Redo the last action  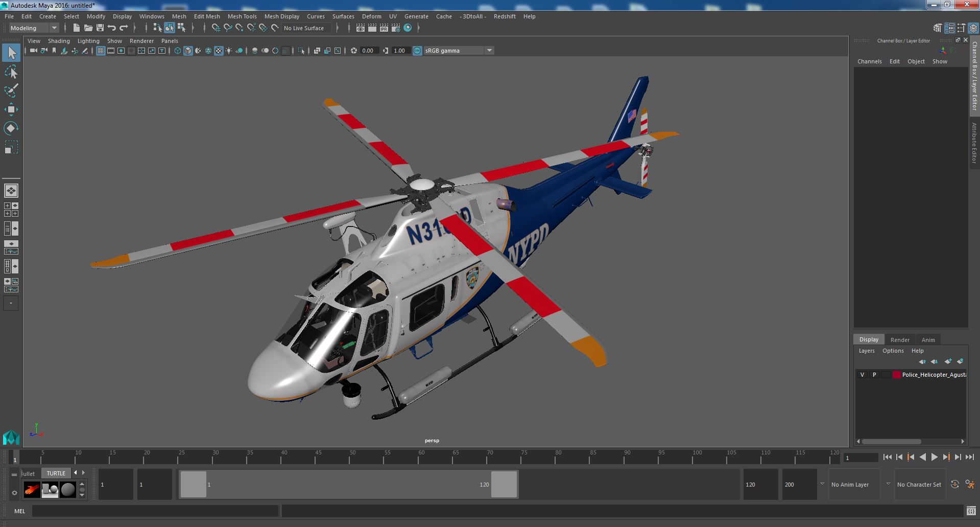click(x=124, y=28)
